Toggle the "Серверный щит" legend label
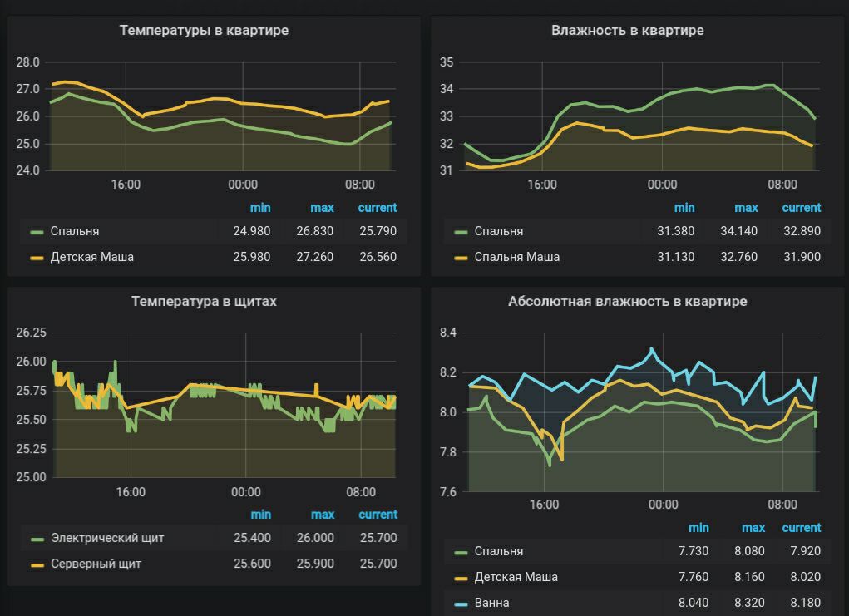Image resolution: width=849 pixels, height=616 pixels. 96,564
